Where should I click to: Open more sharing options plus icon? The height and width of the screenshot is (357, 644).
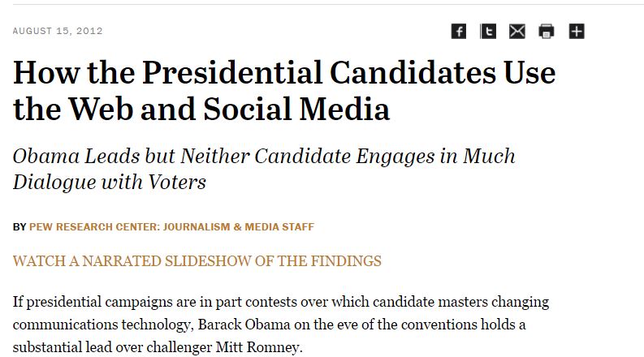tap(577, 31)
